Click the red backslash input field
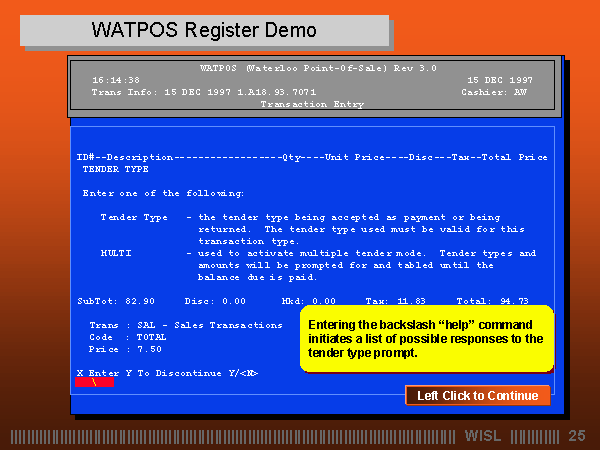Screen dimensions: 600x450 (94, 383)
